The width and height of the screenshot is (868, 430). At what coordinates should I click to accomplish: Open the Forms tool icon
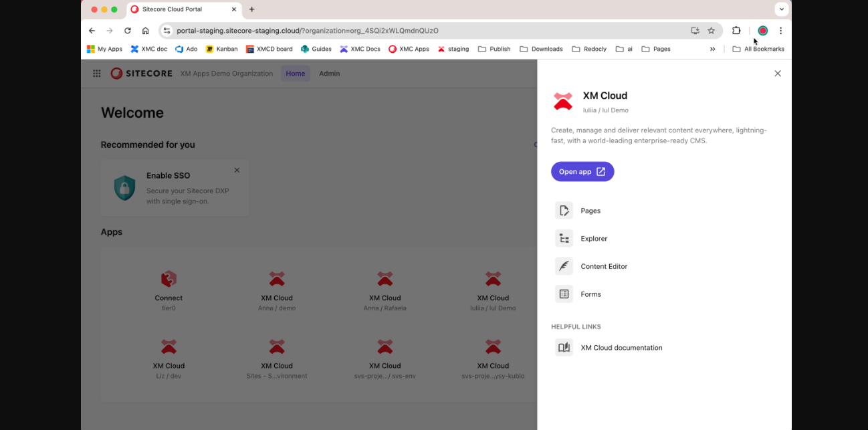[x=564, y=294]
